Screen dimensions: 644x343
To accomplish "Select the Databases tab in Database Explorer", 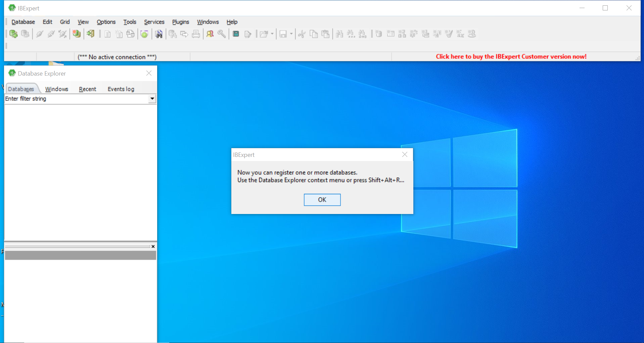I will [21, 89].
